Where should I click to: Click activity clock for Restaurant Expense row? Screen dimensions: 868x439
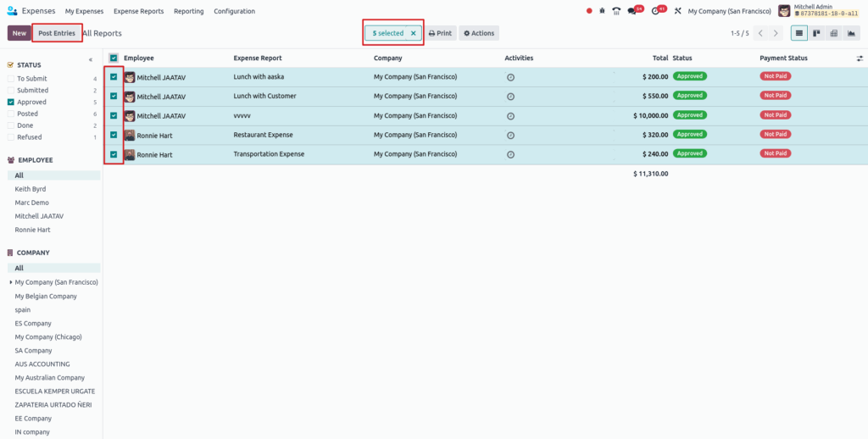tap(510, 135)
